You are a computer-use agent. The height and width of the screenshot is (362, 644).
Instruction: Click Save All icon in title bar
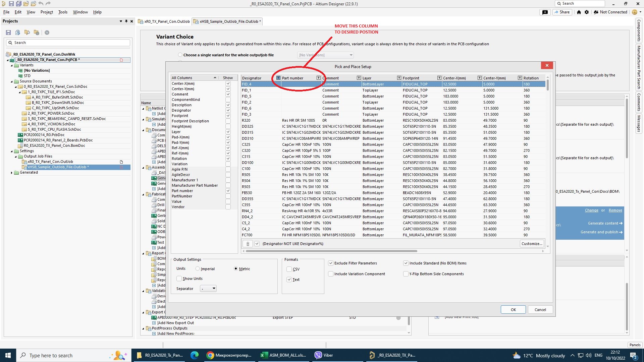19,4
